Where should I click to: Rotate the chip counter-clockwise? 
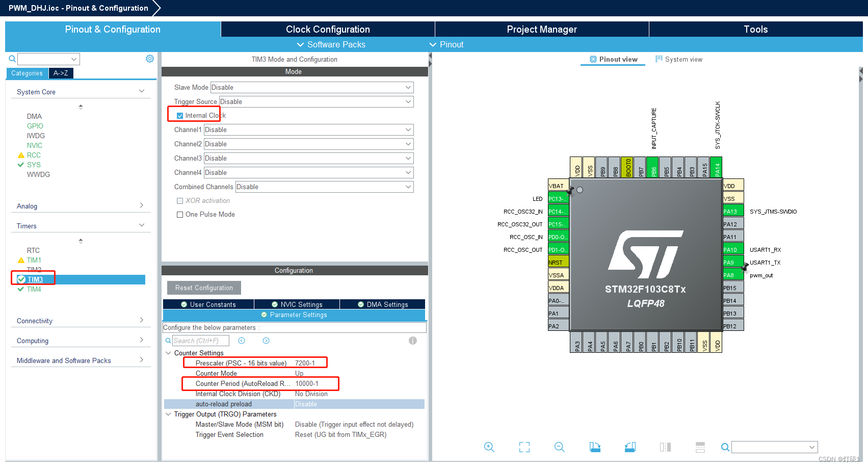tap(630, 447)
